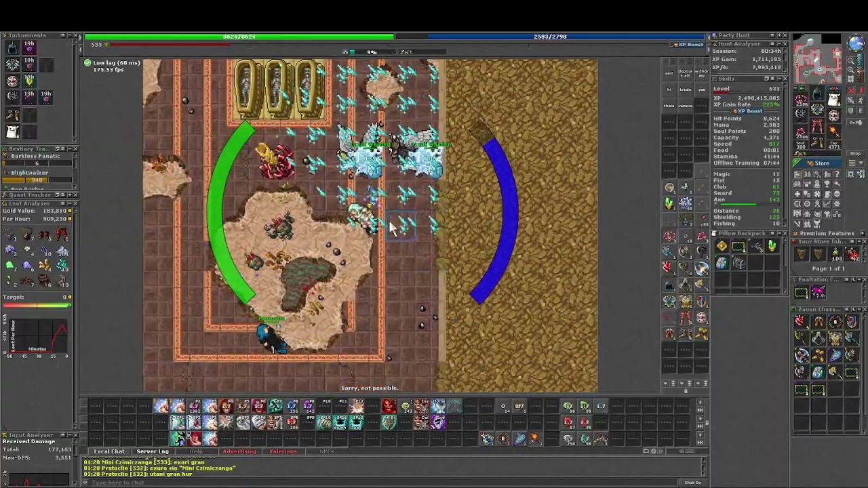868x488 pixels.
Task: Click the armor equipment slot
Action: [x=817, y=110]
